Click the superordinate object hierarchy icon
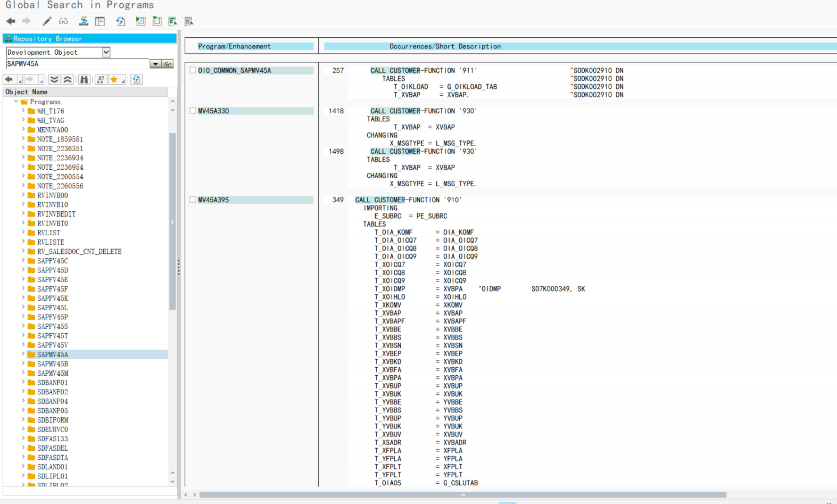Image resolution: width=837 pixels, height=504 pixels. [x=100, y=79]
